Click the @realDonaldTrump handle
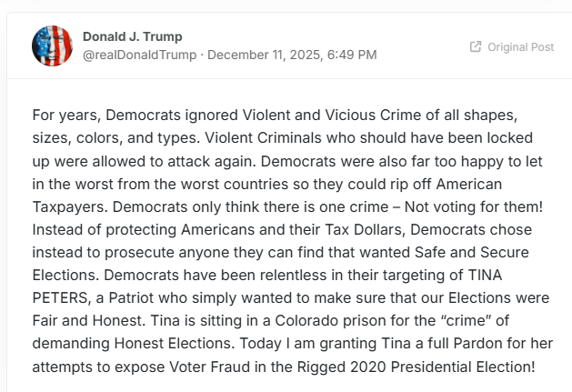572x392 pixels. (x=139, y=55)
